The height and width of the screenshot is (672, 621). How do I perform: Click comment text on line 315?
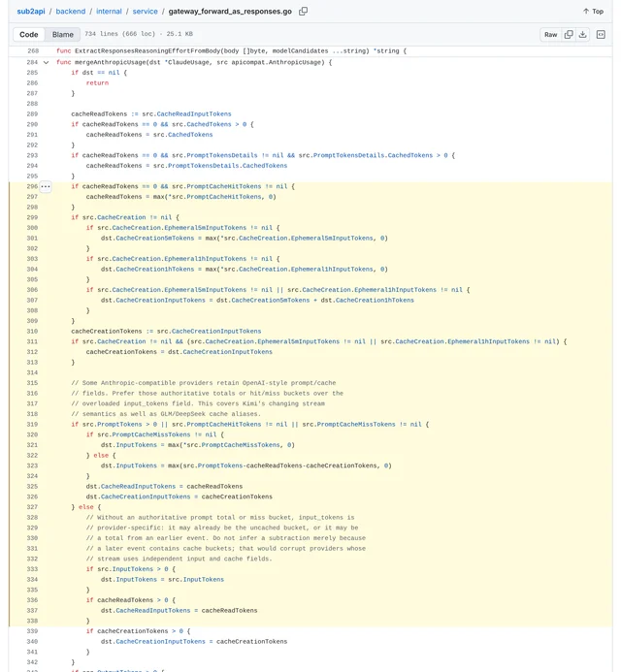[x=204, y=383]
